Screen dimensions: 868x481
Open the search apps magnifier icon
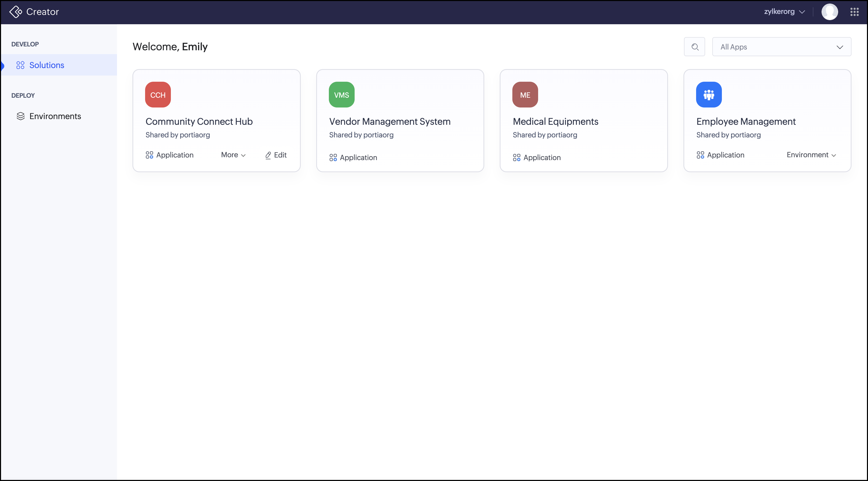pyautogui.click(x=695, y=47)
